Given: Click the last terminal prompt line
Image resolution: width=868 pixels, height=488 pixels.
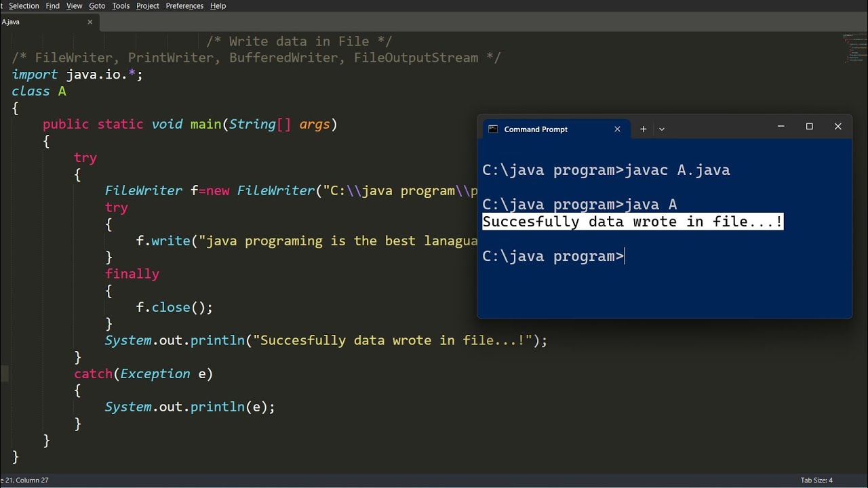Looking at the screenshot, I should (553, 256).
